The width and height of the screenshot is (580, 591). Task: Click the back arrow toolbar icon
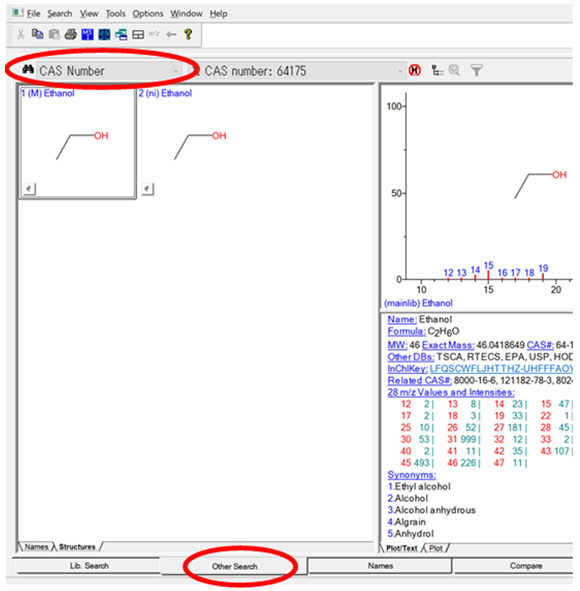pyautogui.click(x=171, y=35)
